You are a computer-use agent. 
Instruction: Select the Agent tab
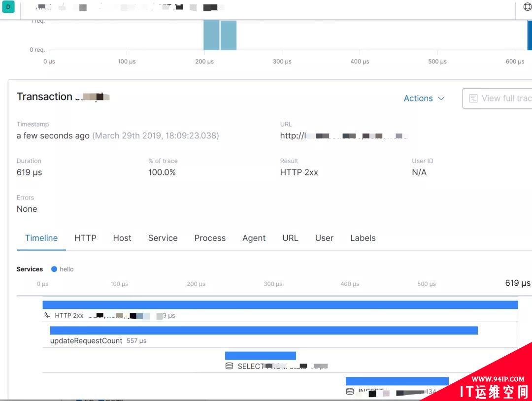coord(254,238)
